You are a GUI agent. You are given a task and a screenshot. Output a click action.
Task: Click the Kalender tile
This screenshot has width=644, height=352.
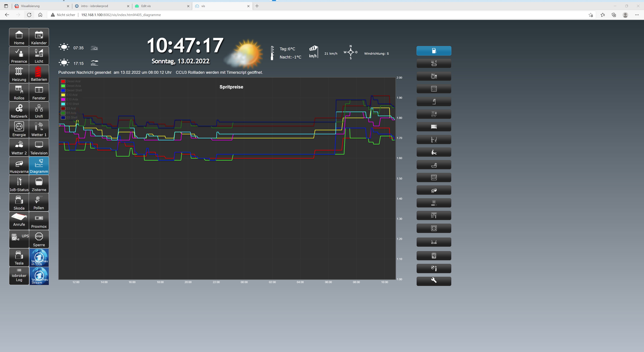tap(39, 37)
